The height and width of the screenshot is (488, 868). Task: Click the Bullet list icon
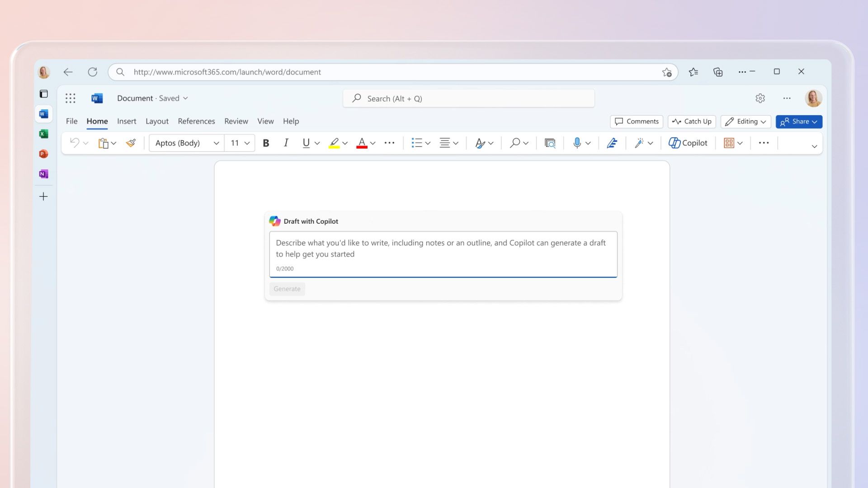417,142
